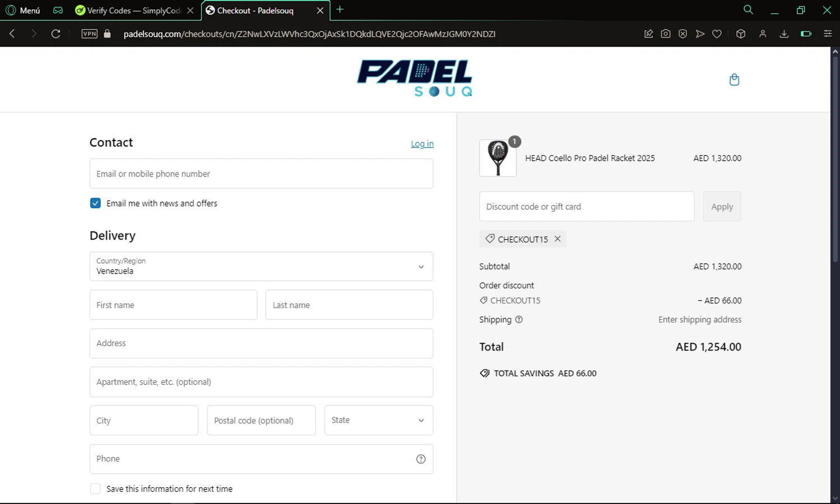This screenshot has height=504, width=840.
Task: Open the send/flow arrow icon
Action: (700, 34)
